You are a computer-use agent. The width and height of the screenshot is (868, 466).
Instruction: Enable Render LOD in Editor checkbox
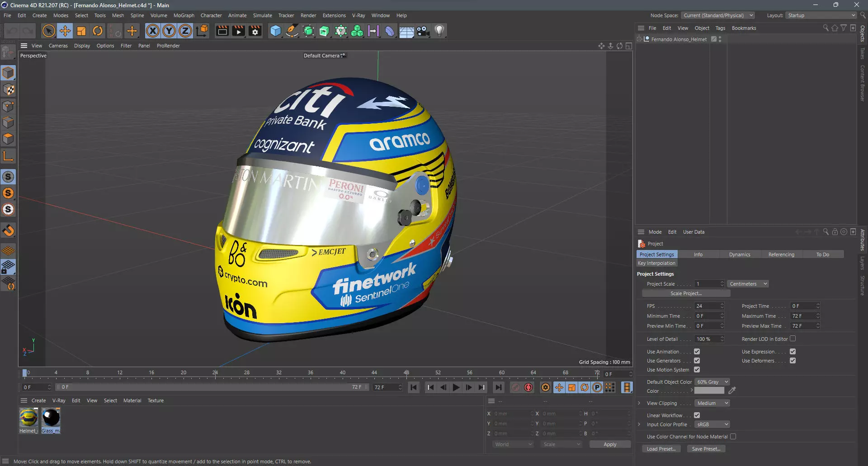pyautogui.click(x=793, y=339)
